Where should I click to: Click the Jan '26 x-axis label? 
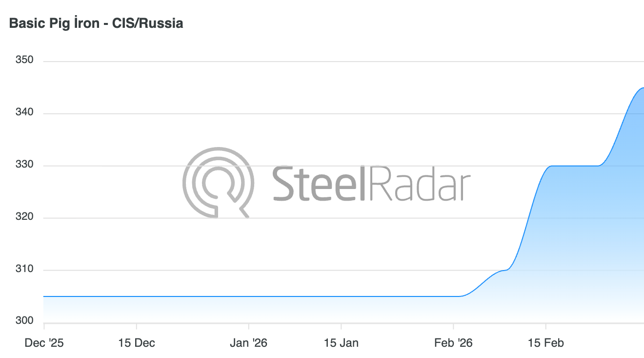tap(249, 343)
